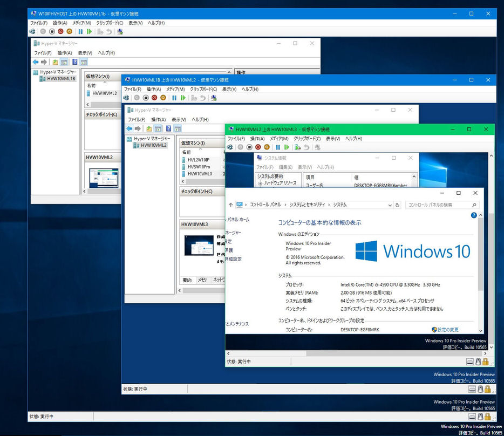The width and height of the screenshot is (504, 436).
Task: Click Enhanced Session icon in HVW10VML2 connection toolbar
Action: tap(214, 98)
